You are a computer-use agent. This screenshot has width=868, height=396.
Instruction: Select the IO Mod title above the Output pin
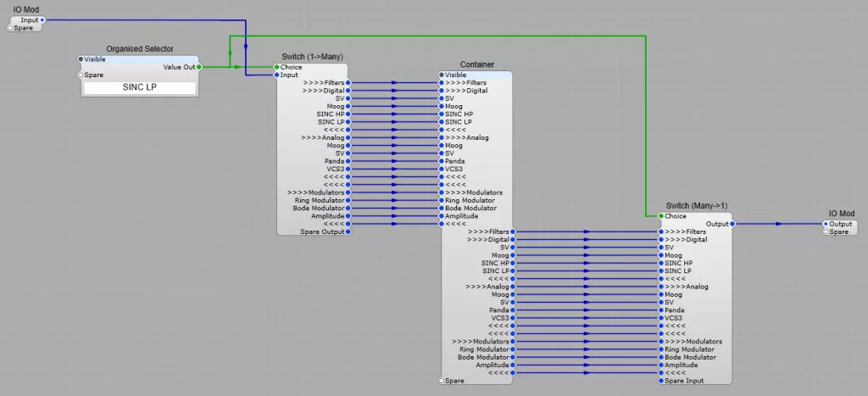842,214
